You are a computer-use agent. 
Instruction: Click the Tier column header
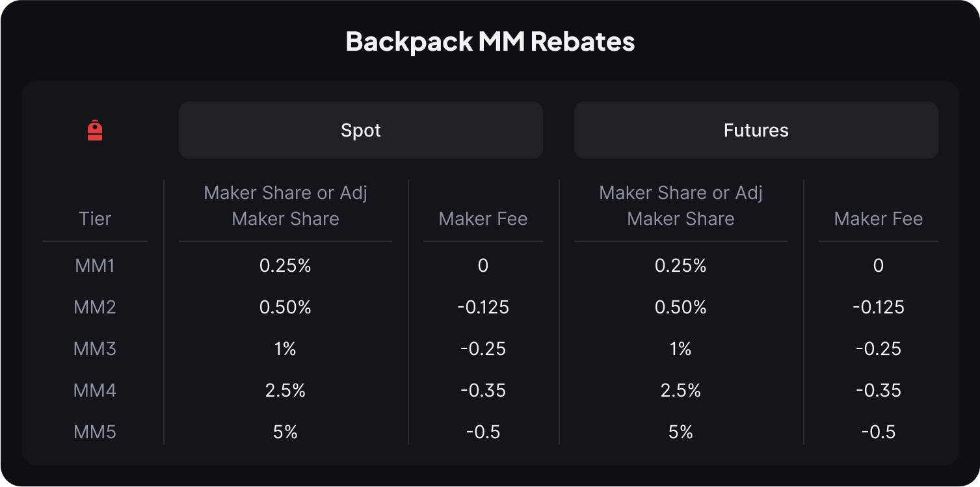pos(95,218)
